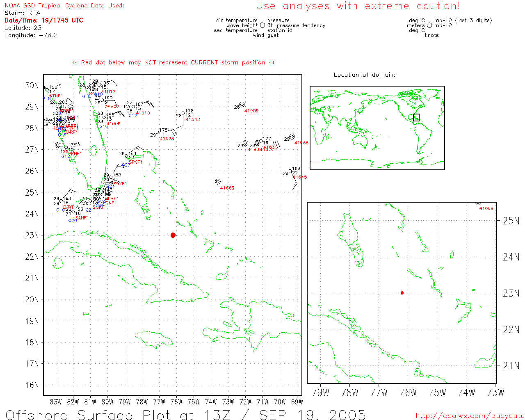This screenshot has width=525, height=420.
Task: Open the coolwx.com/buoydata link
Action: click(470, 416)
